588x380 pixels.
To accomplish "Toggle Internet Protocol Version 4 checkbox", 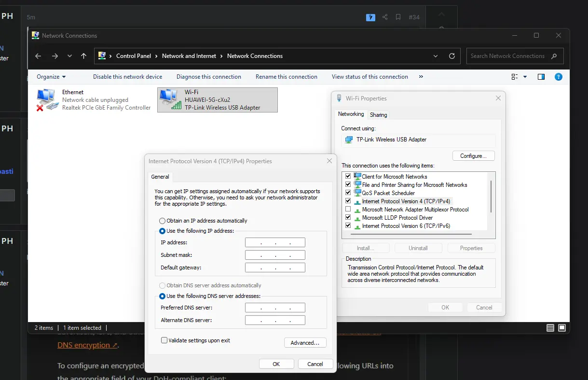I will point(348,201).
